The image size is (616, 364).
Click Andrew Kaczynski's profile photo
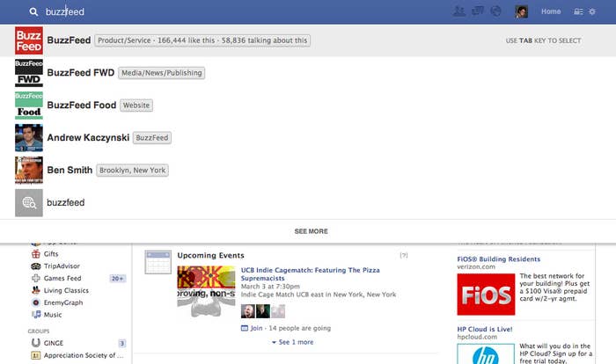click(29, 138)
